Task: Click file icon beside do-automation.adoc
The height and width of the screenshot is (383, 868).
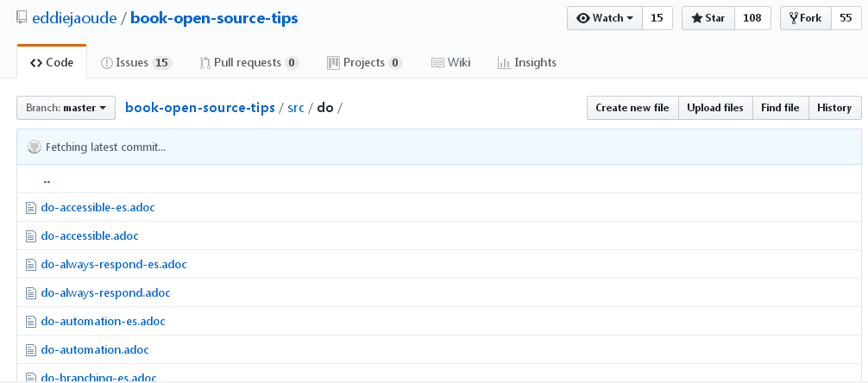Action: (x=31, y=350)
